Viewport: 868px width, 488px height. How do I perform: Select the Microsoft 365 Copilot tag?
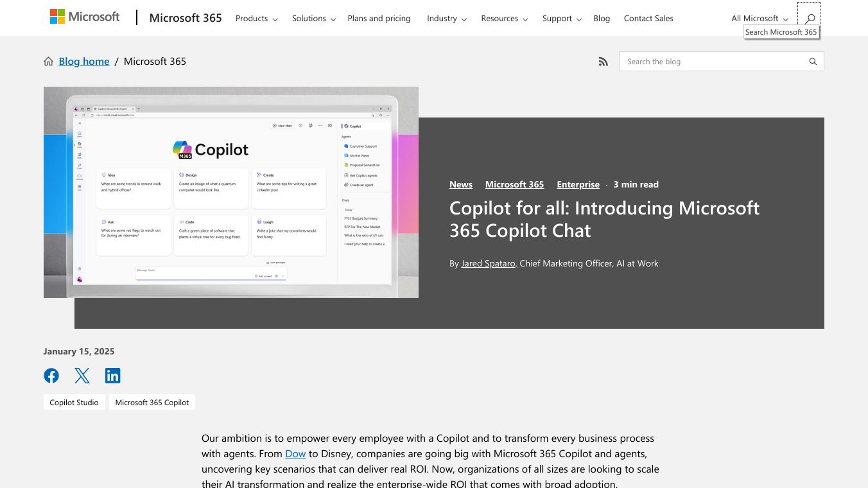tap(152, 403)
